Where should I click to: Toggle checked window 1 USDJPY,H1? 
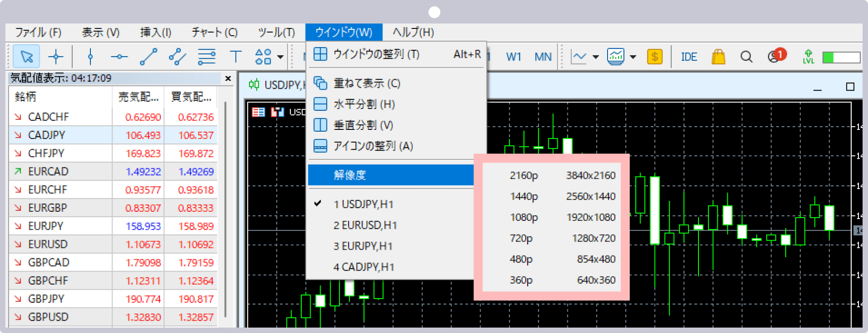tap(390, 204)
